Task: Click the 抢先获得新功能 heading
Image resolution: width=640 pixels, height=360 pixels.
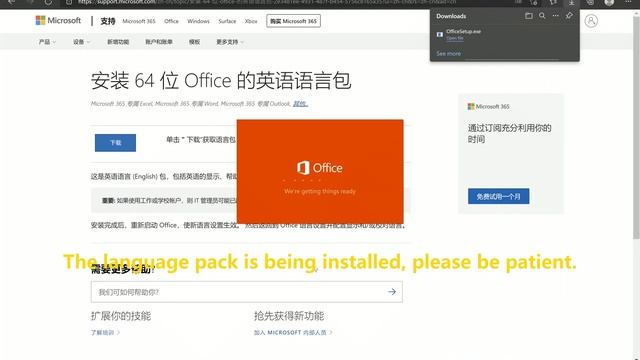Action: click(289, 316)
